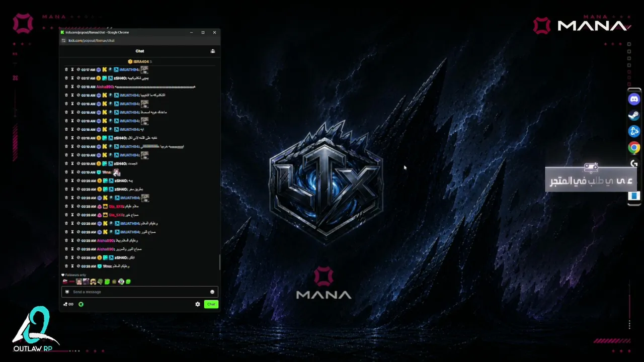
Task: Launch Steam from the side dock
Action: pos(634,115)
